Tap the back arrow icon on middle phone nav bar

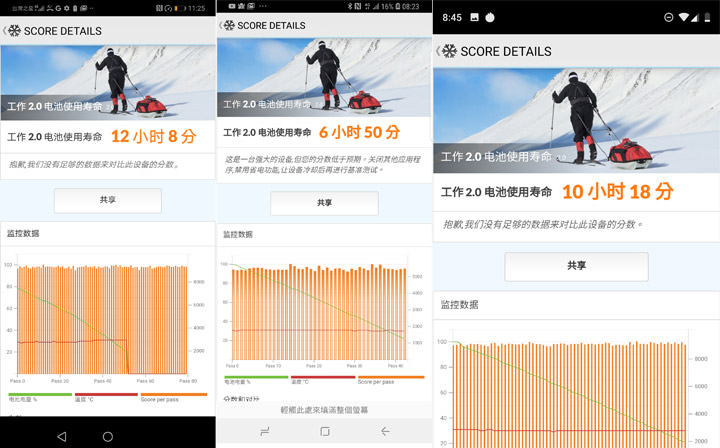coord(385,431)
